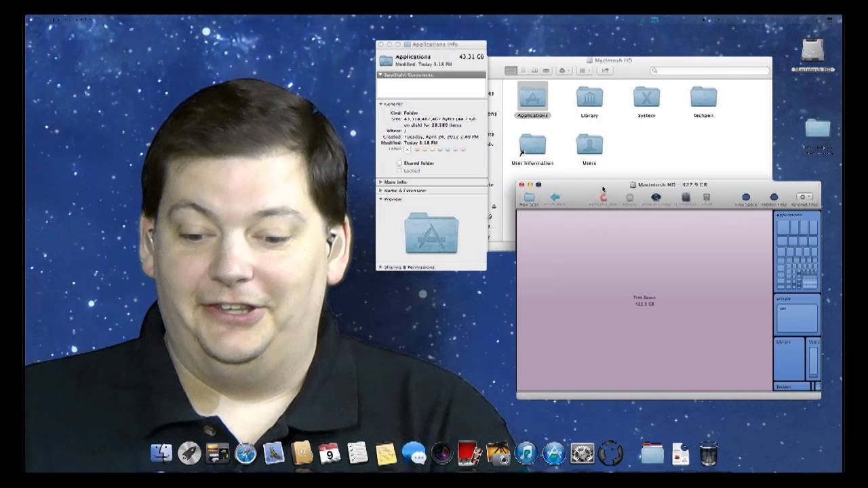Viewport: 868px width, 488px height.
Task: Collapse the Spotlight Comments section
Action: (x=381, y=75)
